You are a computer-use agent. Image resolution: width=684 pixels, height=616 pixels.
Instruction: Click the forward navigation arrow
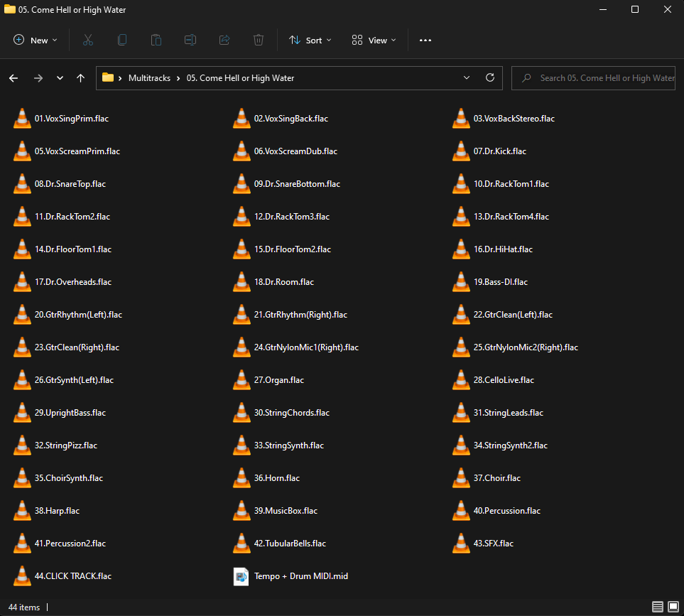pos(38,78)
